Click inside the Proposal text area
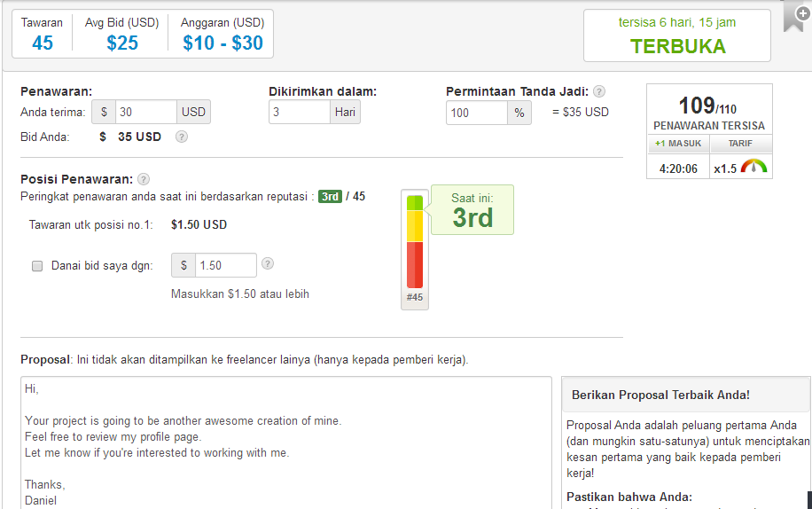Screen dimensions: 812x509 tap(285, 442)
